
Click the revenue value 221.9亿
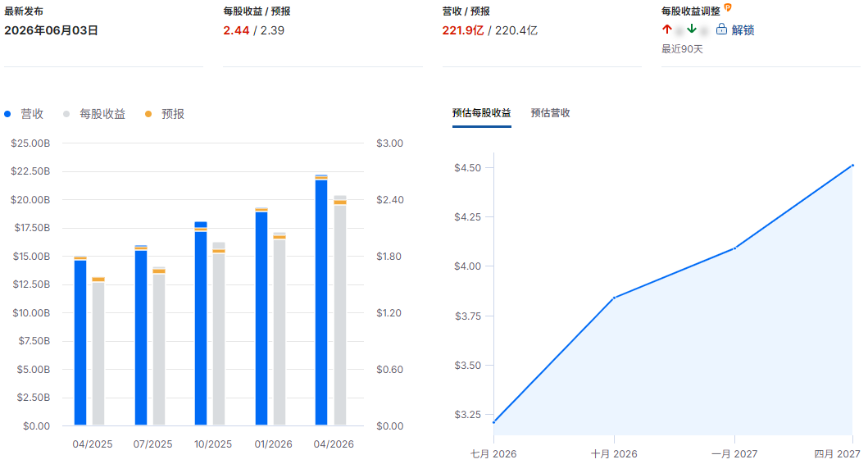coord(463,30)
